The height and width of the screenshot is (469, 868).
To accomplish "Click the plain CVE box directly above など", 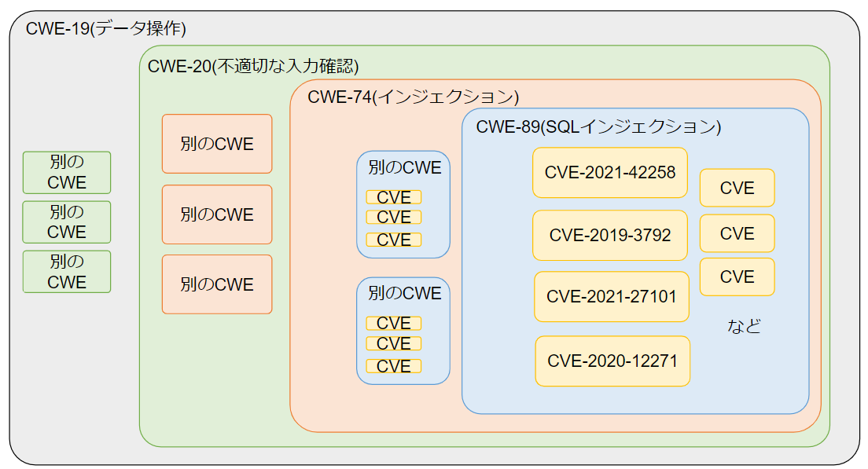I will tap(737, 277).
